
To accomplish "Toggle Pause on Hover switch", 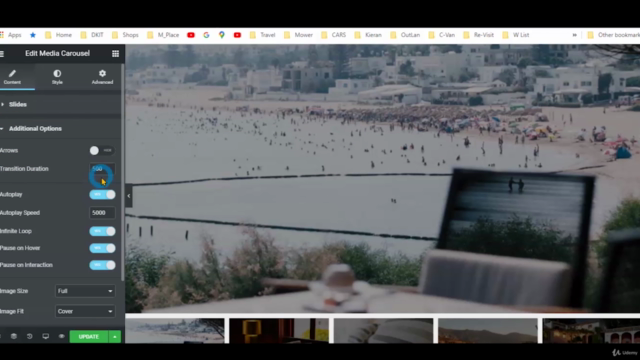I will point(102,248).
